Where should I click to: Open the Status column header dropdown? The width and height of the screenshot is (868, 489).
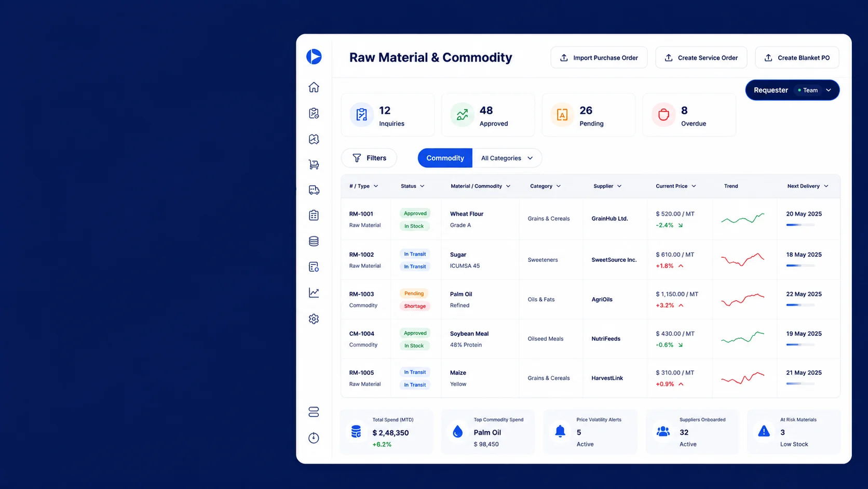tap(413, 186)
